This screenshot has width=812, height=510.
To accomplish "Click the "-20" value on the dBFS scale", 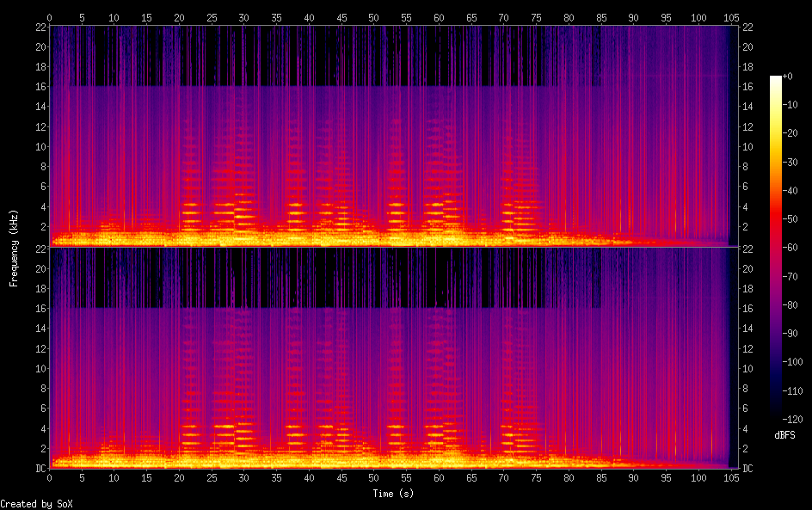I will click(x=790, y=133).
